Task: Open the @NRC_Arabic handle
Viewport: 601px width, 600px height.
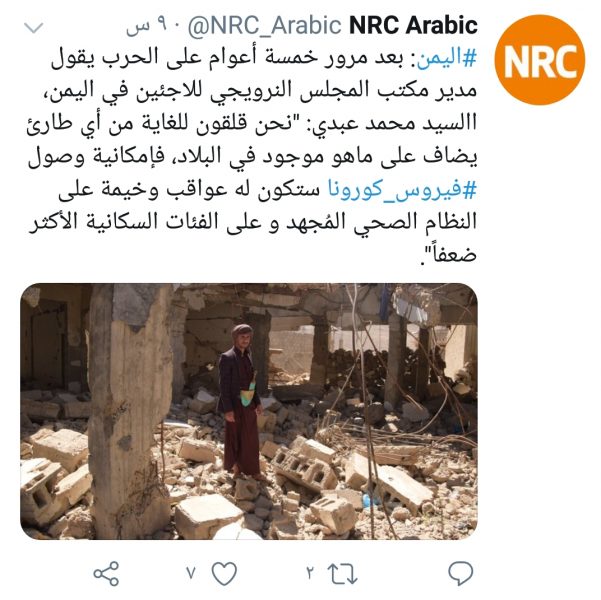Action: click(x=264, y=26)
